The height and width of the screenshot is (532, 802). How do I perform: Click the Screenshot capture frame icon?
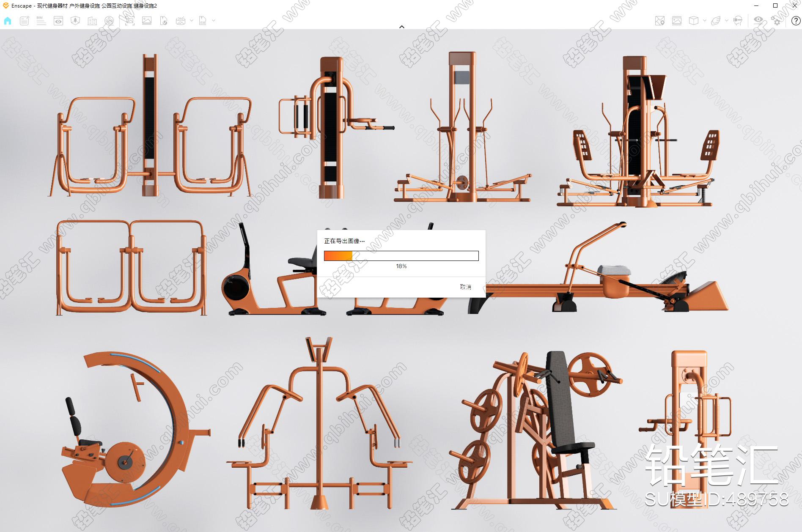click(129, 21)
